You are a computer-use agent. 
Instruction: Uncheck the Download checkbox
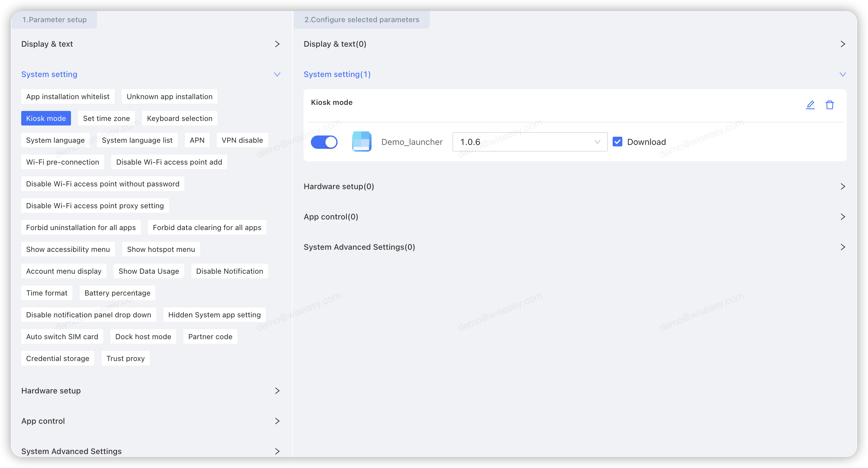pyautogui.click(x=617, y=142)
